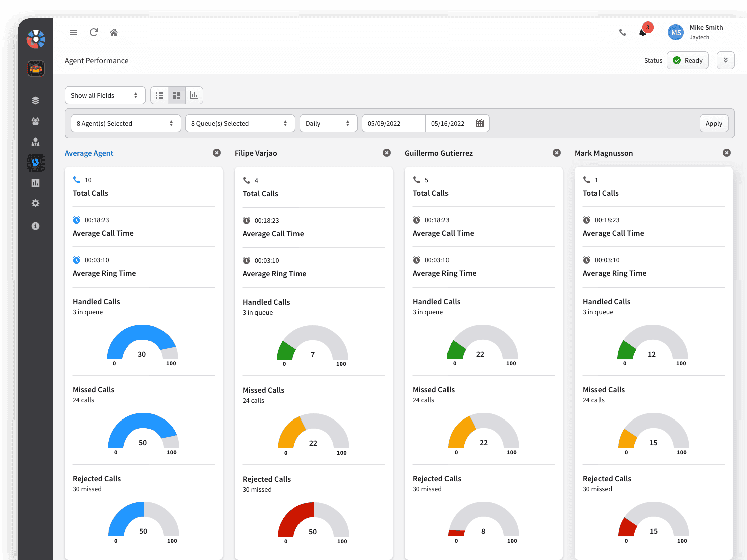Open the notifications bell
This screenshot has width=747, height=560.
tap(642, 32)
